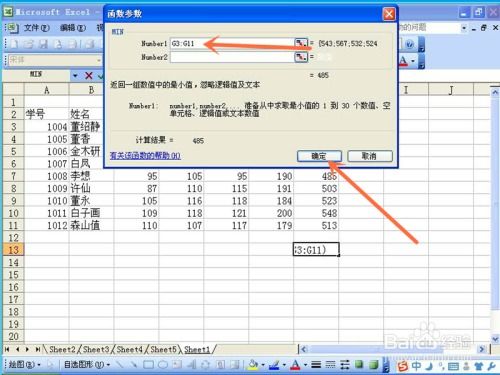
Task: Switch to the Sheet5 tab
Action: (163, 349)
